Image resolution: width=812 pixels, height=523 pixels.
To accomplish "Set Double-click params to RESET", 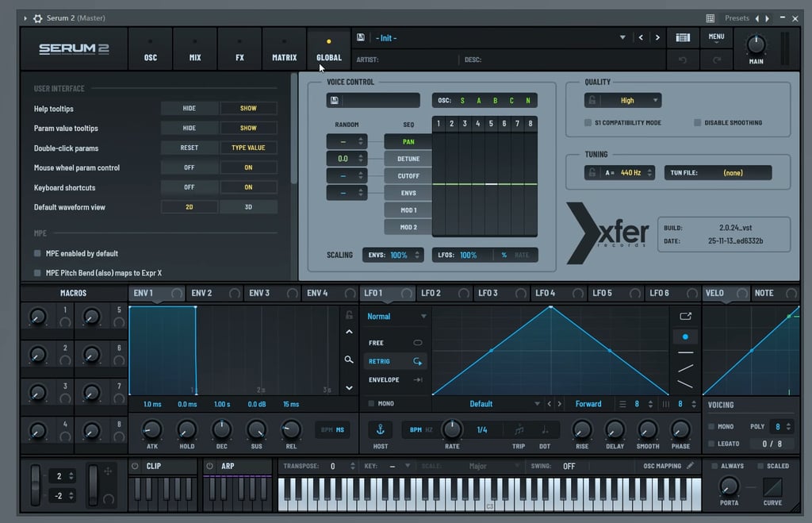I will (x=189, y=148).
